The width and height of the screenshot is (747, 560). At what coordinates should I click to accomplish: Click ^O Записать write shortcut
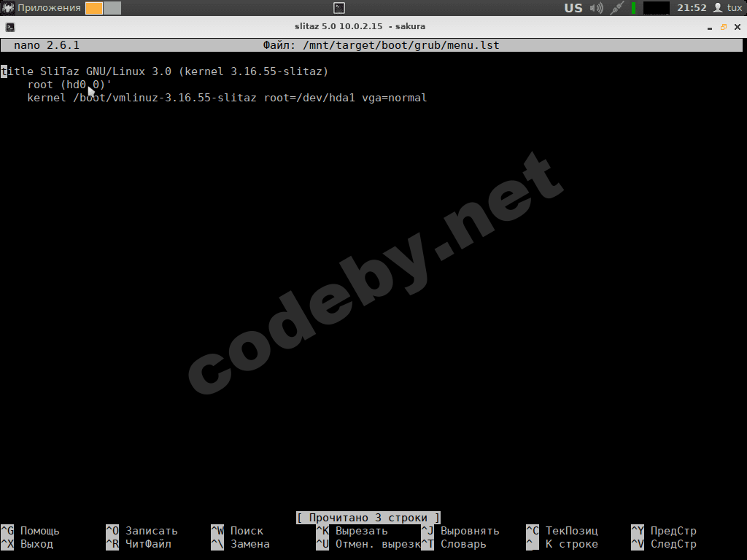coord(142,531)
